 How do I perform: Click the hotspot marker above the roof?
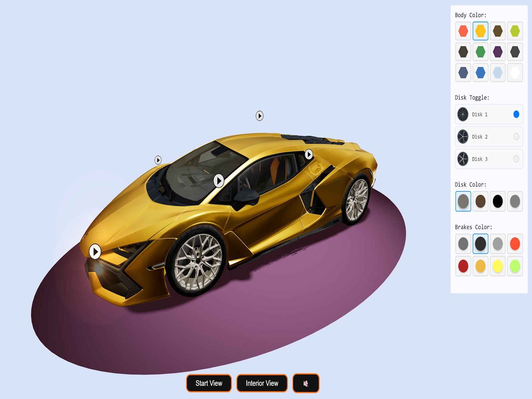click(259, 116)
